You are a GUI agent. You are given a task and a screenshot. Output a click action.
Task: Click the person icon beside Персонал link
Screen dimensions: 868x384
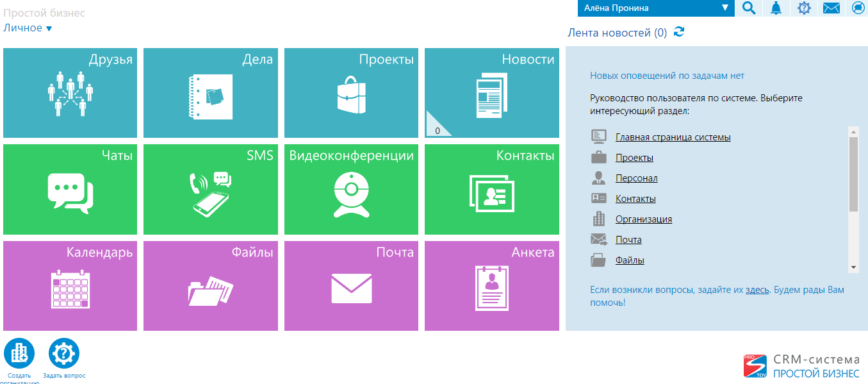coord(598,178)
